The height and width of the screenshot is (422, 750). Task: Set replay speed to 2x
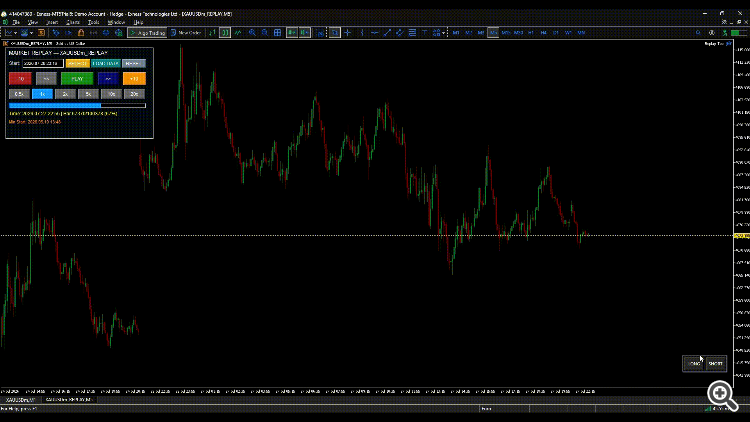65,94
